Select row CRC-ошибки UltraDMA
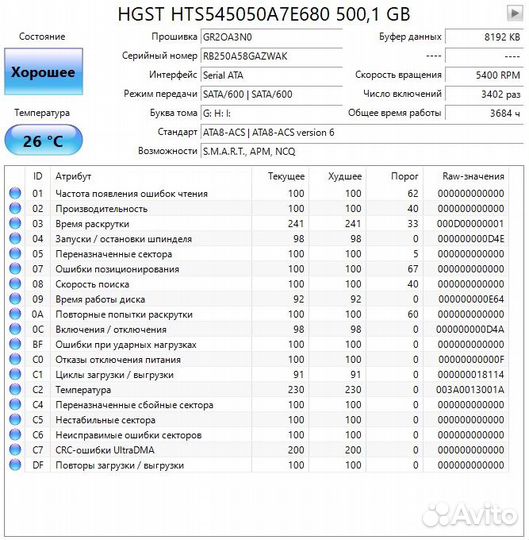Image resolution: width=529 pixels, height=540 pixels. pos(257,450)
